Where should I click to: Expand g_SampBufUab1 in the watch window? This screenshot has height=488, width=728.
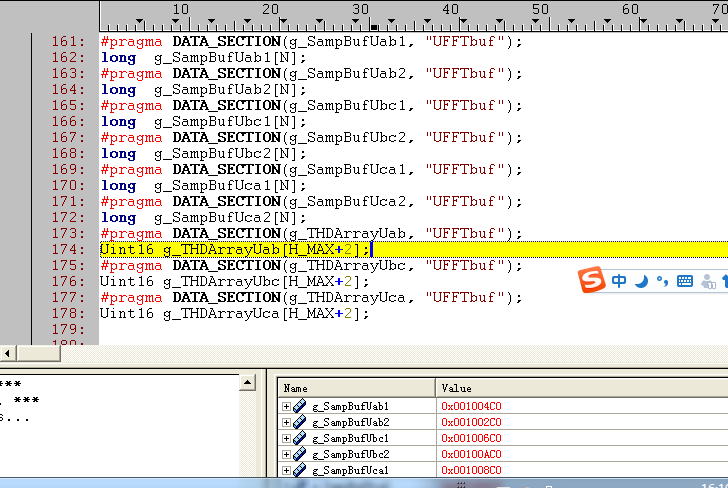pyautogui.click(x=286, y=406)
